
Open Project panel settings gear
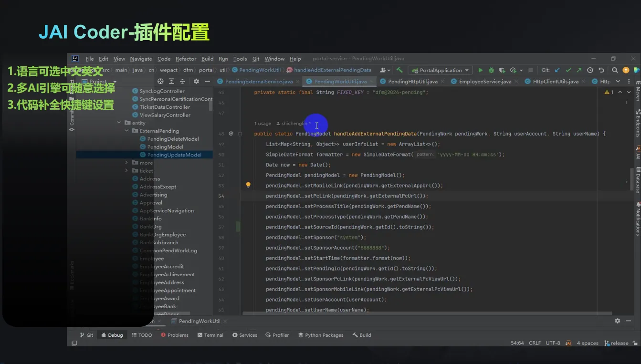tap(196, 82)
